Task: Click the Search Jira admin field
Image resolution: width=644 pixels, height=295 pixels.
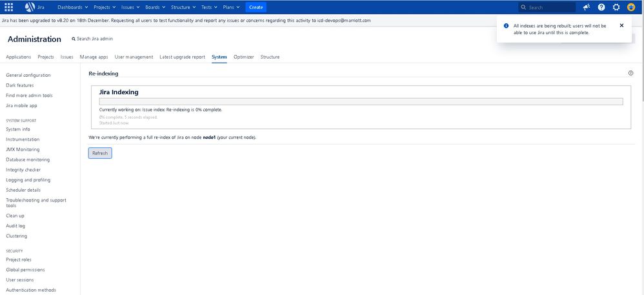Action: 94,39
